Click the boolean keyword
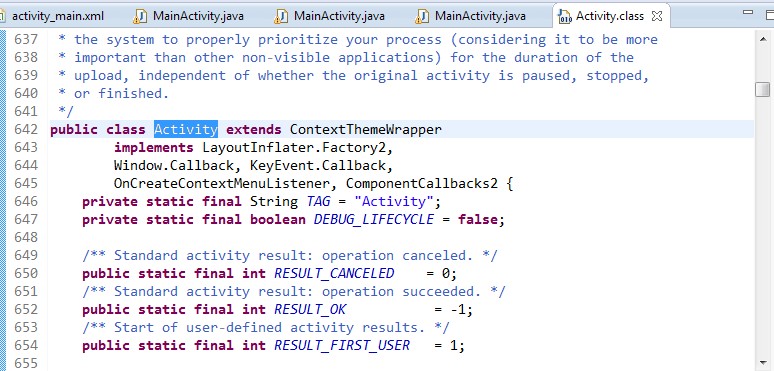The image size is (774, 371). click(x=278, y=220)
